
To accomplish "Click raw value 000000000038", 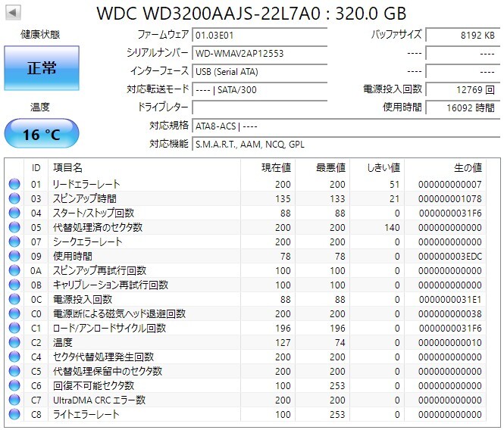I will coord(450,313).
